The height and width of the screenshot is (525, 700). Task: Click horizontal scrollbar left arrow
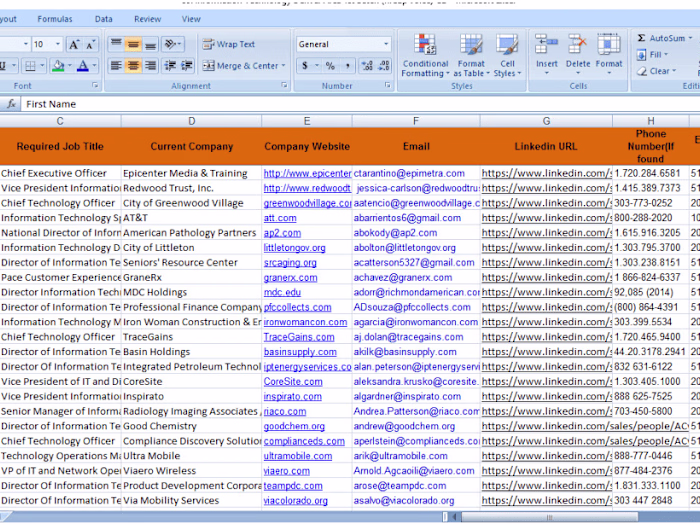pyautogui.click(x=454, y=517)
